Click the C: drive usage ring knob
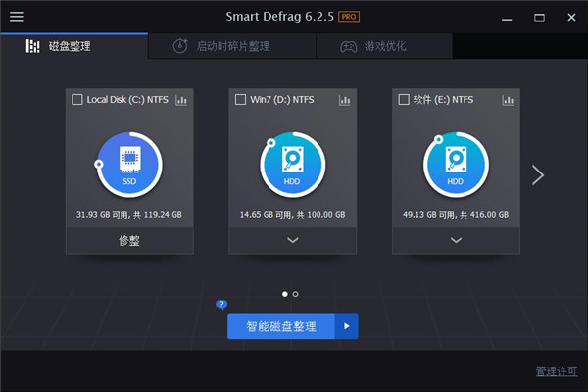The image size is (588, 392). [x=99, y=164]
